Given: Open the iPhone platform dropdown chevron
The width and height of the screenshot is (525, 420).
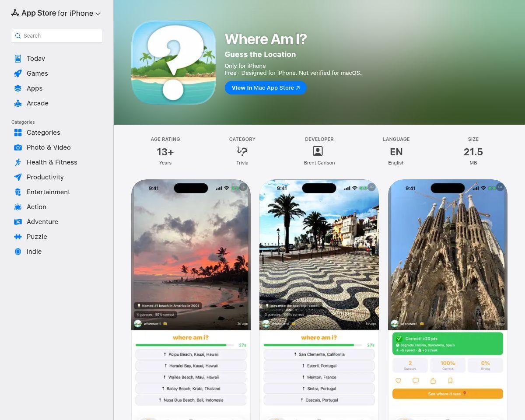Looking at the screenshot, I should click(98, 14).
